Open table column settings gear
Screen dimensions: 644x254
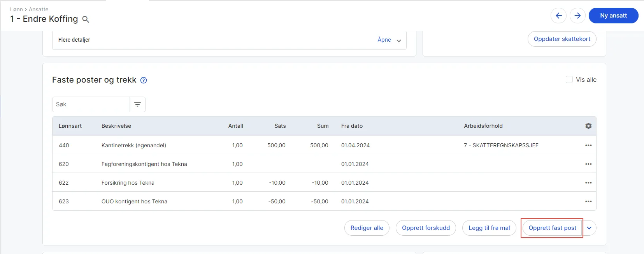588,126
